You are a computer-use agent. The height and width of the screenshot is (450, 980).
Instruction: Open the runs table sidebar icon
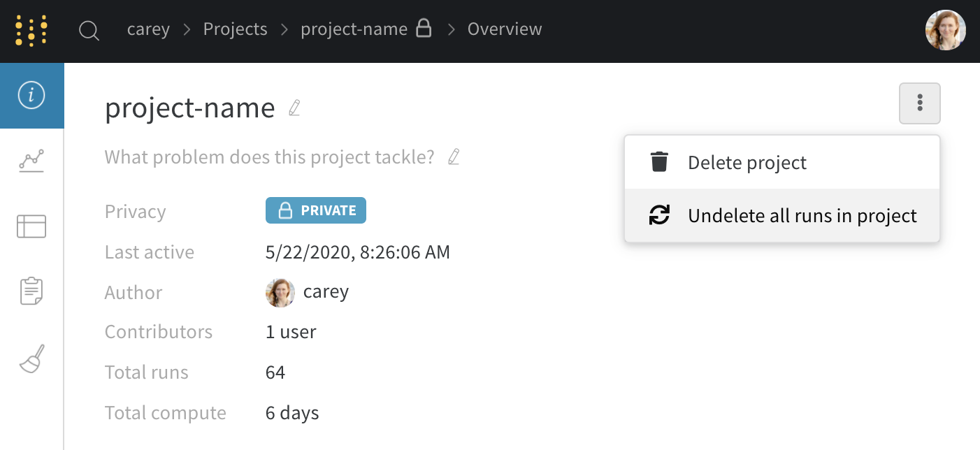coord(31,226)
